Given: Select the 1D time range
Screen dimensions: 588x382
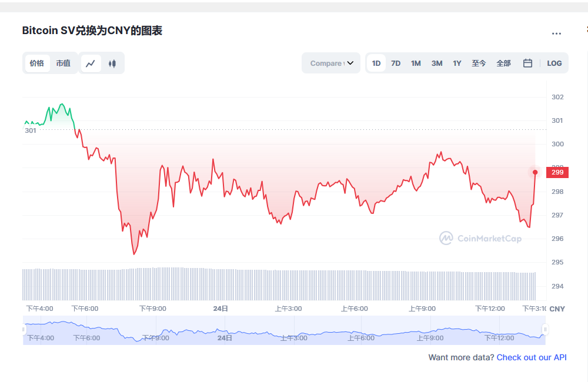Looking at the screenshot, I should coord(376,63).
